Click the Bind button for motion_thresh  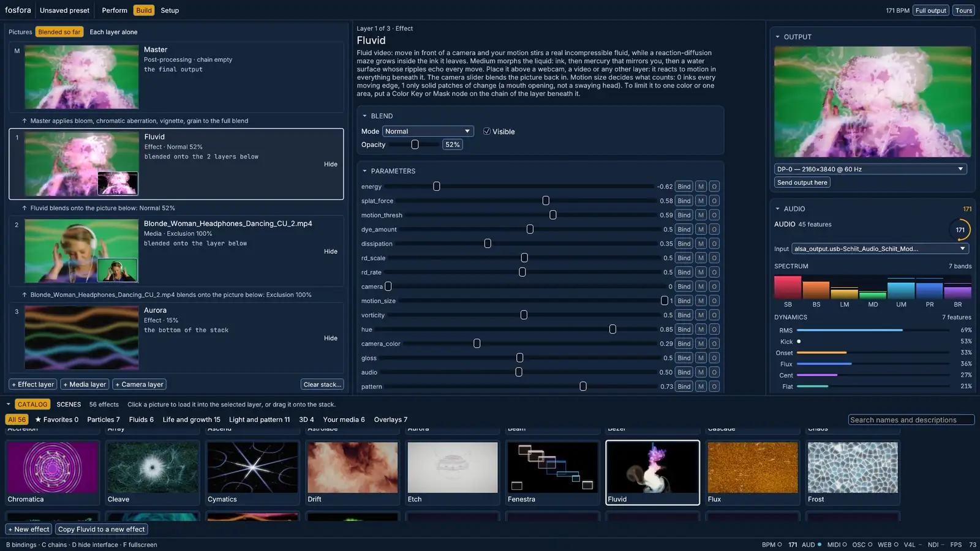(x=684, y=216)
